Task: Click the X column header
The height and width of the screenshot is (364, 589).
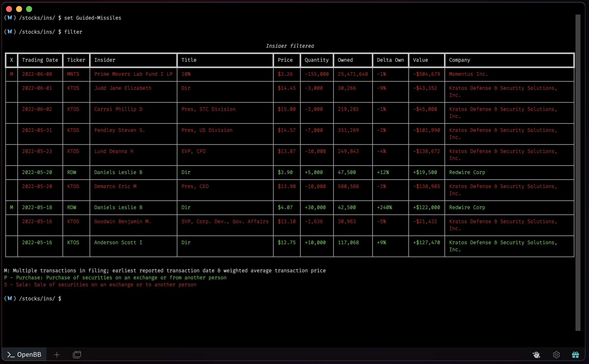Action: click(x=12, y=60)
